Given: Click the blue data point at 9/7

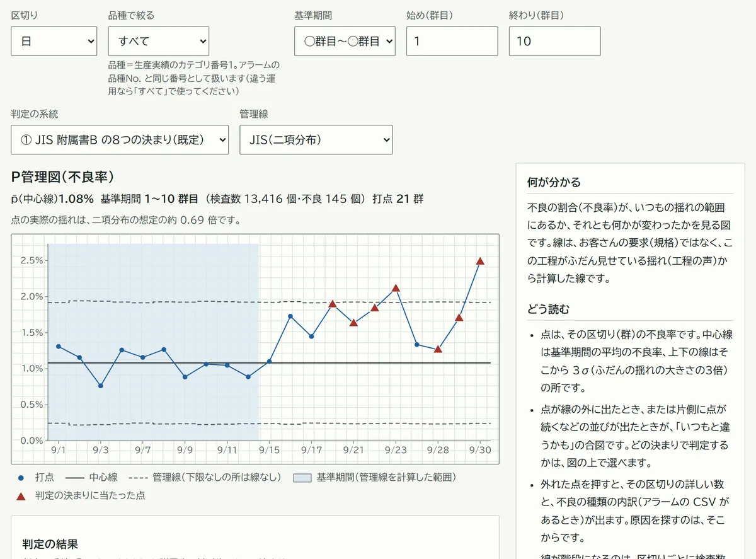Looking at the screenshot, I should 142,357.
